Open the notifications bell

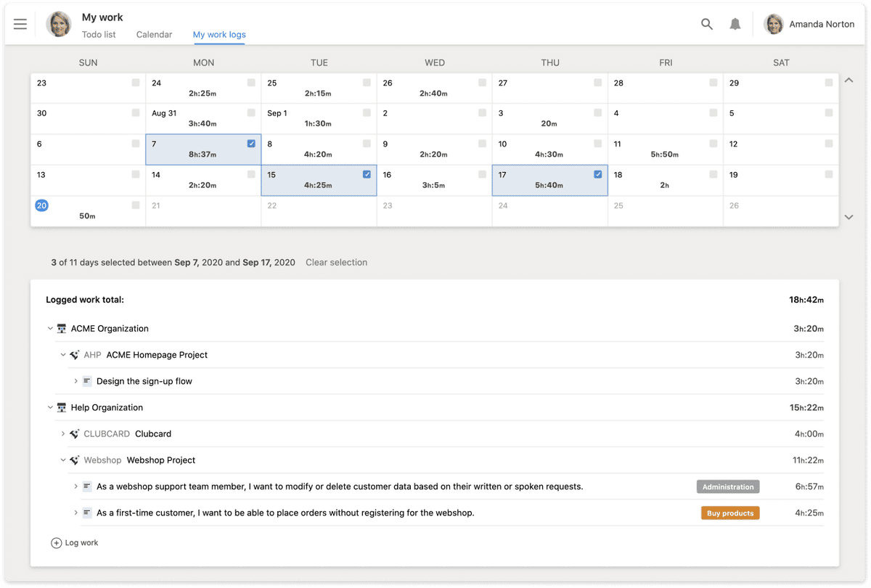(735, 24)
